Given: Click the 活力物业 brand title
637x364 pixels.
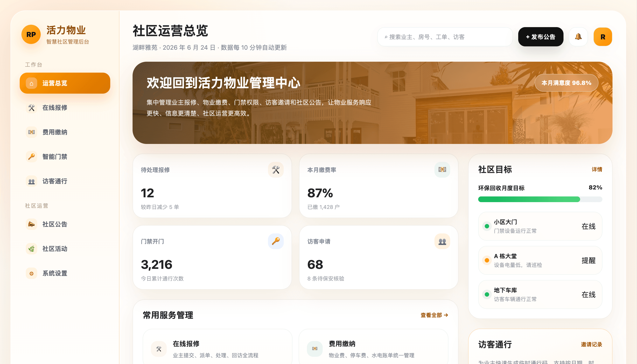Looking at the screenshot, I should click(x=66, y=30).
